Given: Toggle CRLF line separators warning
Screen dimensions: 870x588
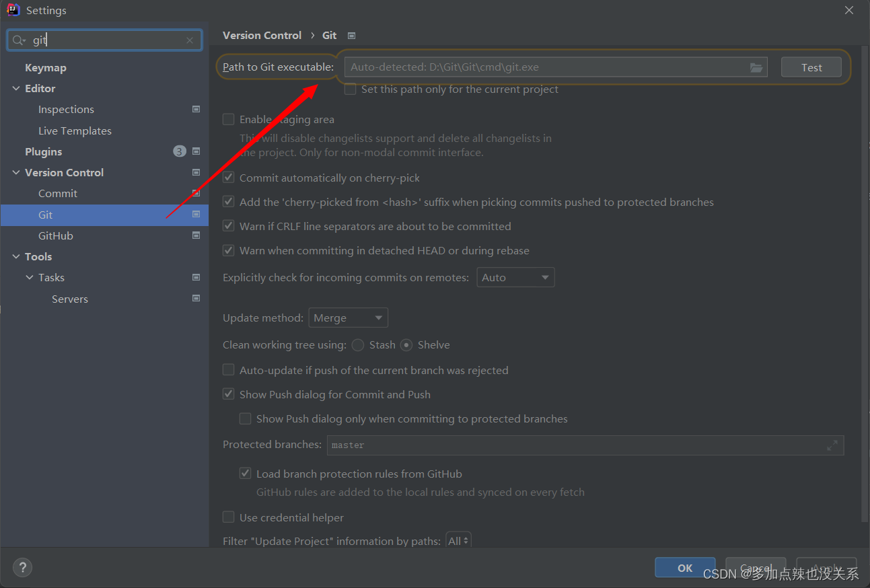Looking at the screenshot, I should tap(229, 226).
